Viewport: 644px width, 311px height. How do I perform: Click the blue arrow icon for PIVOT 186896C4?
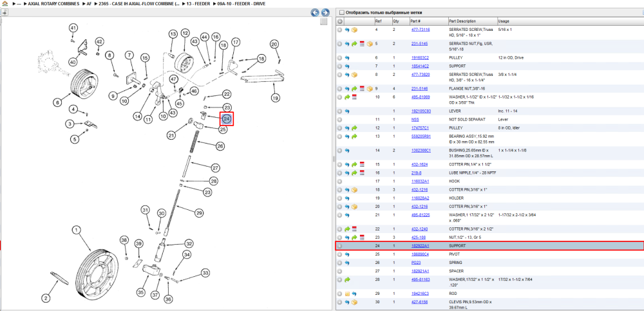coord(347,254)
